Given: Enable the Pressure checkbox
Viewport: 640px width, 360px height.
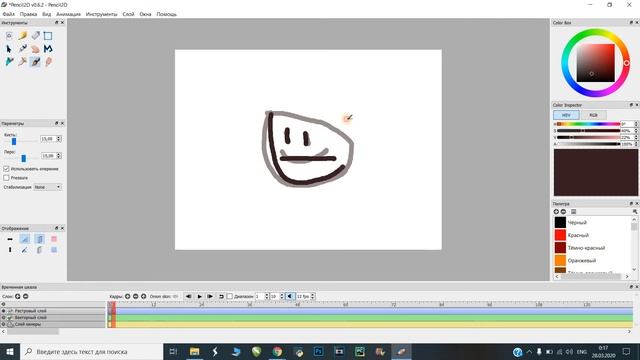Looking at the screenshot, I should tap(6, 178).
